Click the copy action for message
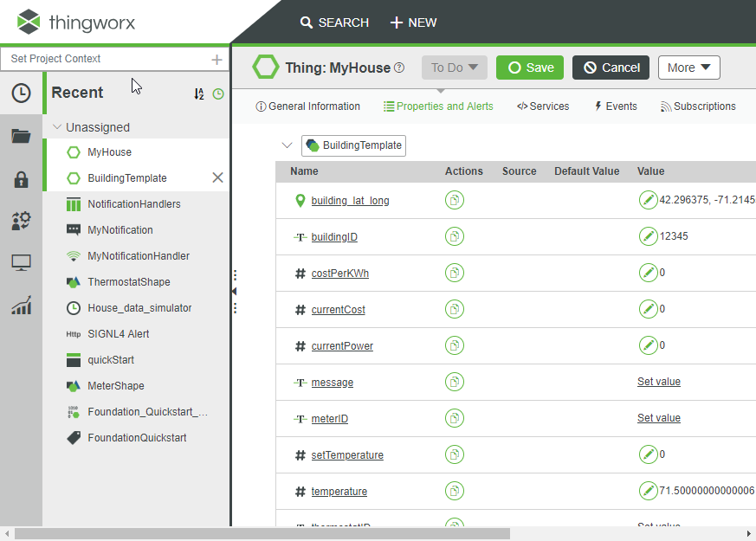Viewport: 756px width, 541px height. coord(454,382)
